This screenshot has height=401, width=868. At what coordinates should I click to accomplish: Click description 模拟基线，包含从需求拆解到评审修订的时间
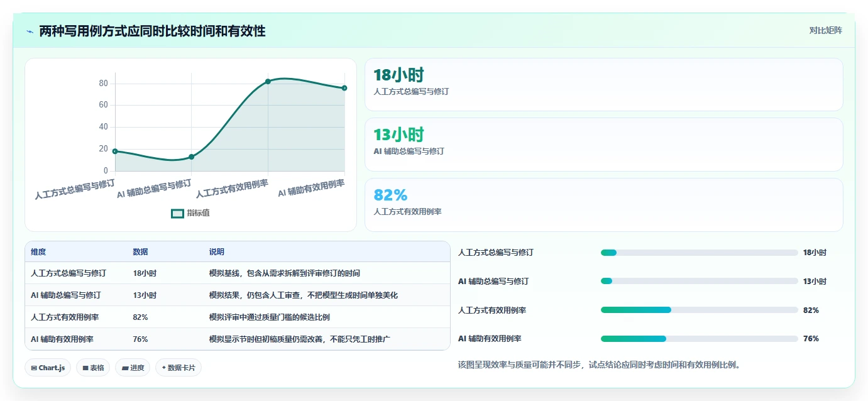coord(285,273)
